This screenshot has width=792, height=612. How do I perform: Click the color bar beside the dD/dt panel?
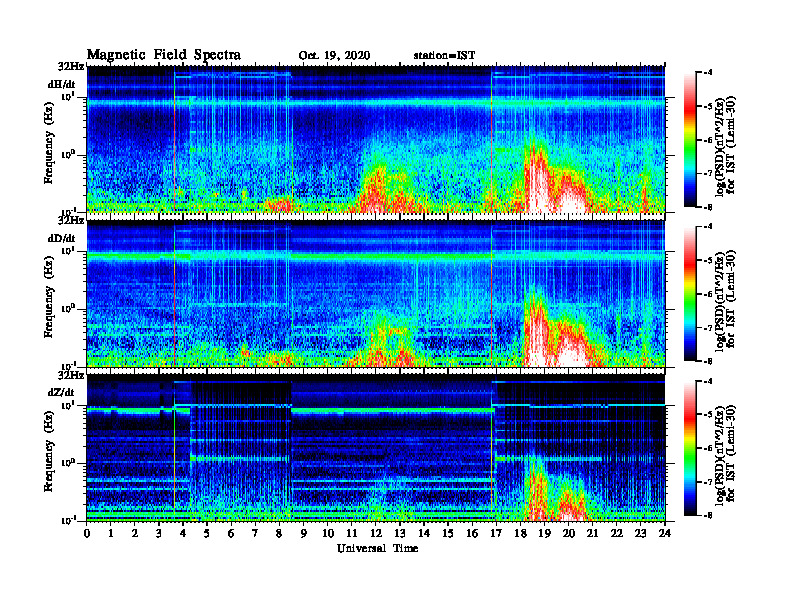click(x=690, y=294)
